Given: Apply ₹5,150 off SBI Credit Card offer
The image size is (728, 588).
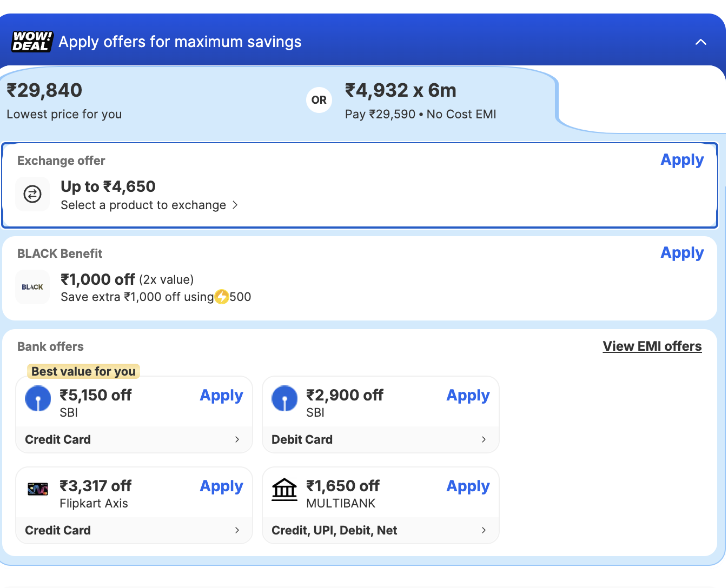Looking at the screenshot, I should (221, 396).
